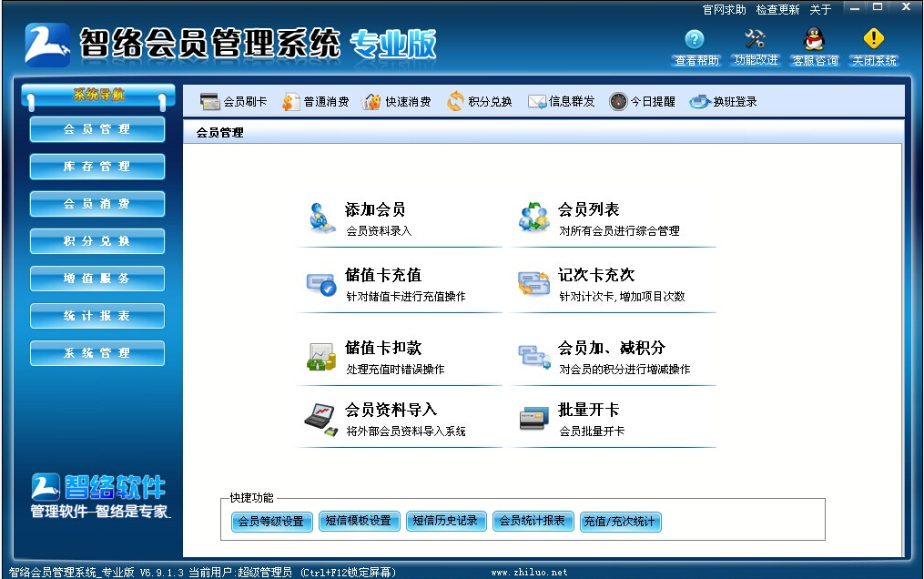
Task: Click the 储值卡扣款 title text
Action: pyautogui.click(x=383, y=348)
